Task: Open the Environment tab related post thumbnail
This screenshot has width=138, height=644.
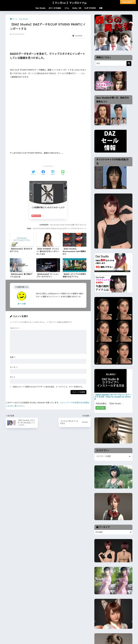Action: pyautogui.click(x=74, y=240)
